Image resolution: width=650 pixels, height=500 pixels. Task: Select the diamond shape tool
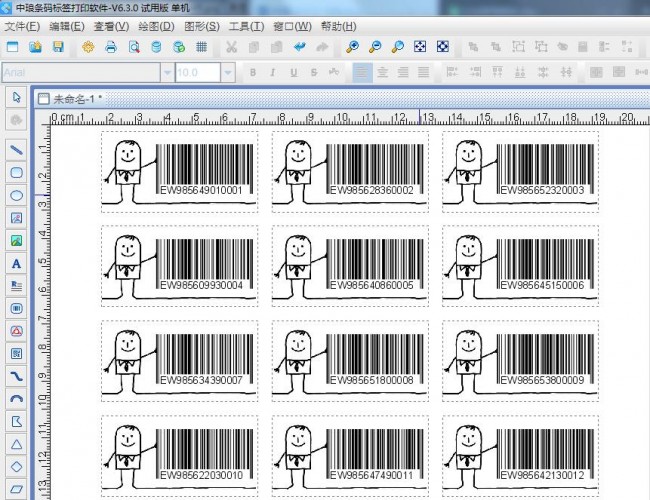point(16,466)
